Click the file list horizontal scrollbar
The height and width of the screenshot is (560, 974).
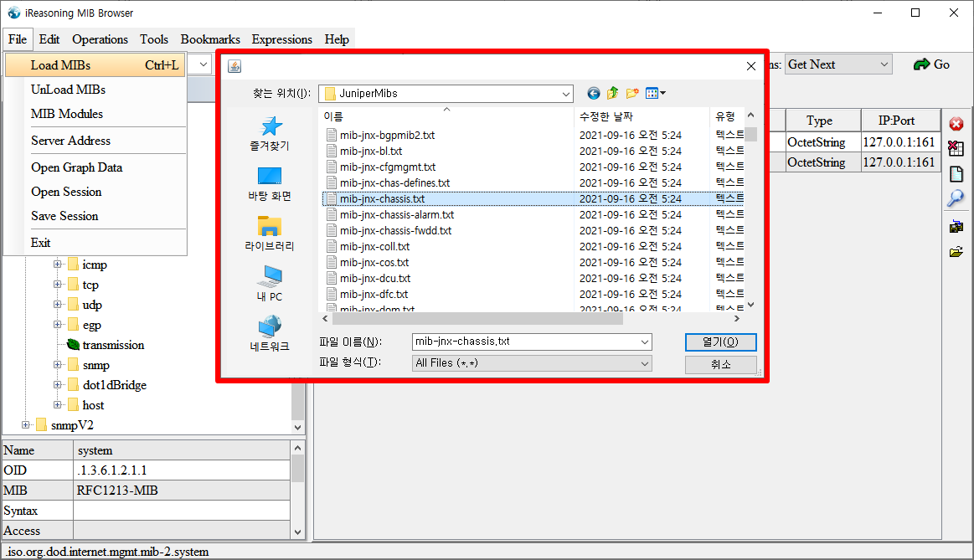coord(477,318)
